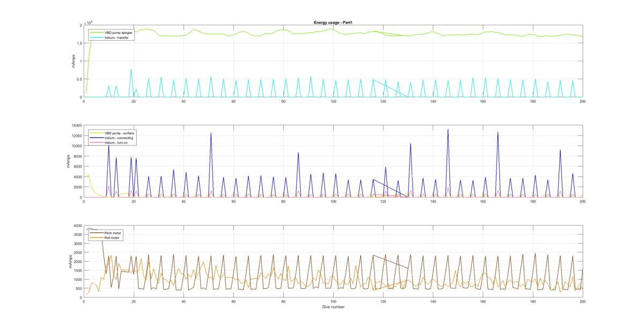Click the ×10^5 exponent above top plot
644x334 pixels.
point(89,23)
